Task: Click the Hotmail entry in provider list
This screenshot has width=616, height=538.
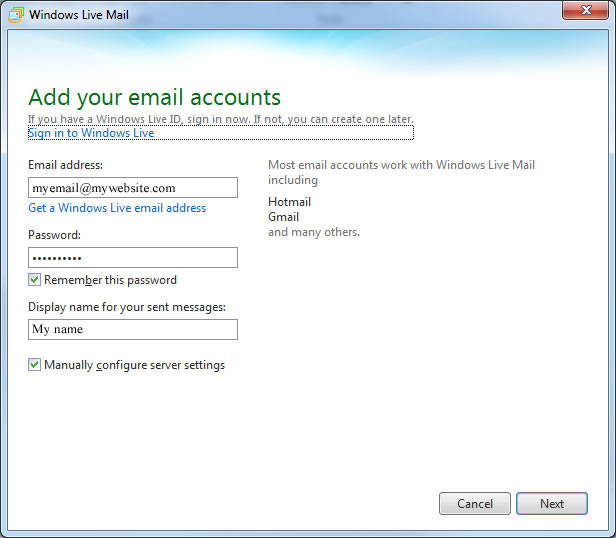Action: 289,202
